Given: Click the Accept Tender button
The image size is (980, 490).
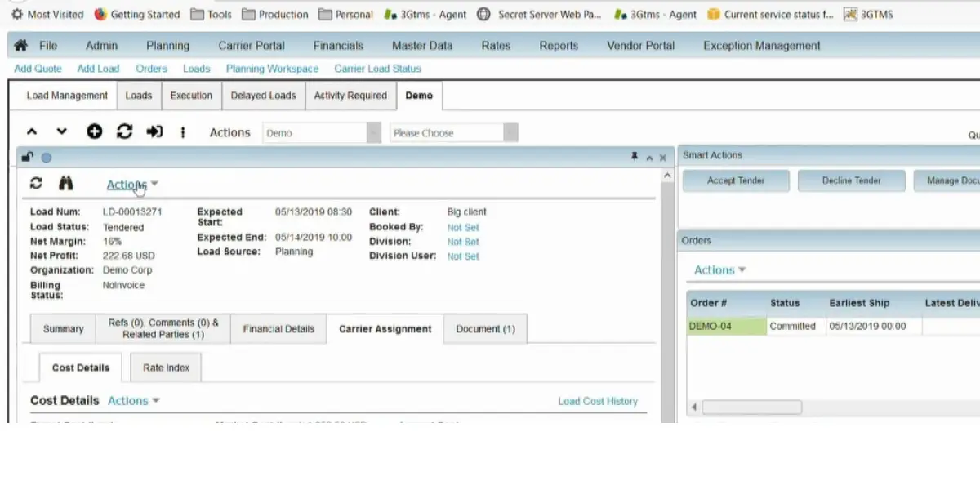Looking at the screenshot, I should click(x=736, y=180).
